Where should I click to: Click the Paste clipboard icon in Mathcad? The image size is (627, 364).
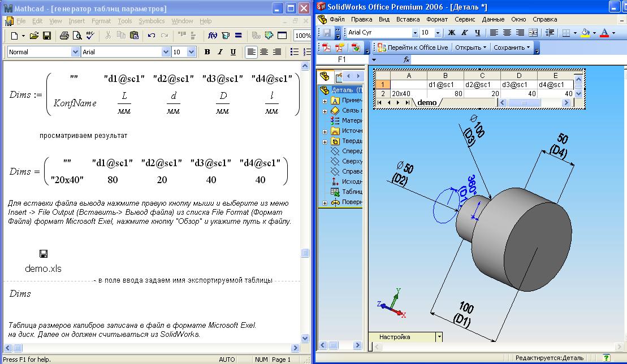pos(135,36)
